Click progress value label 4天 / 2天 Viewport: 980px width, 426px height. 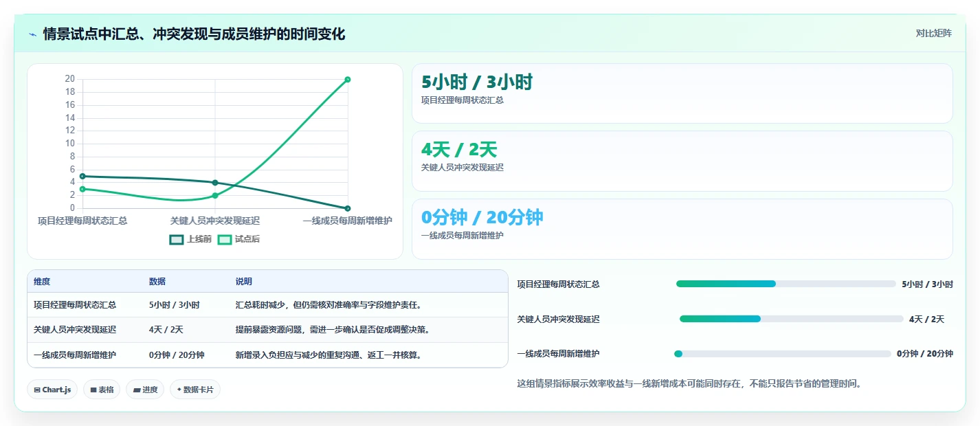tap(926, 319)
